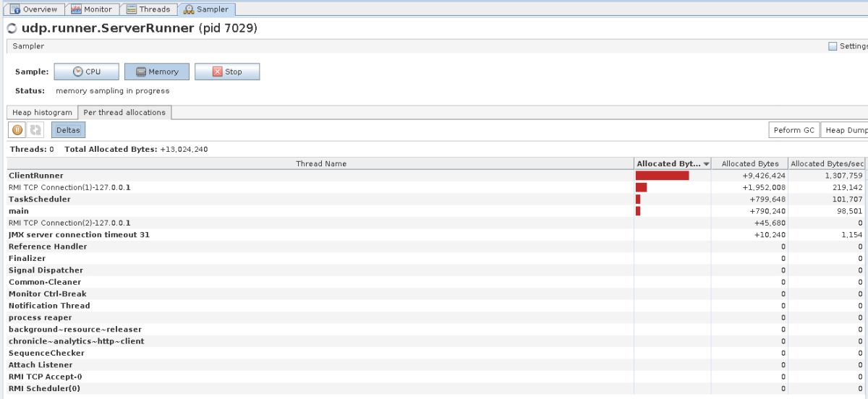The image size is (868, 399).
Task: Click the memory sampling in progress status
Action: pyautogui.click(x=112, y=91)
